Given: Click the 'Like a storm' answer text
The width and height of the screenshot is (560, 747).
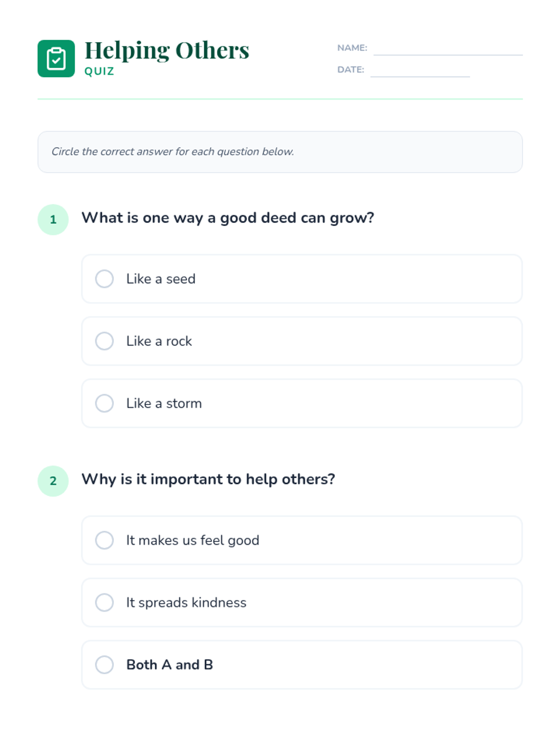Looking at the screenshot, I should coord(164,403).
